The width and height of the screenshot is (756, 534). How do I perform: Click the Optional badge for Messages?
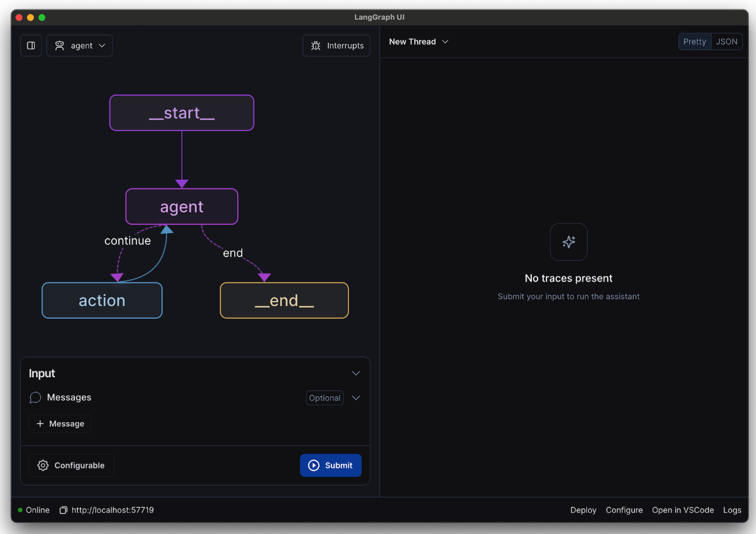(324, 398)
